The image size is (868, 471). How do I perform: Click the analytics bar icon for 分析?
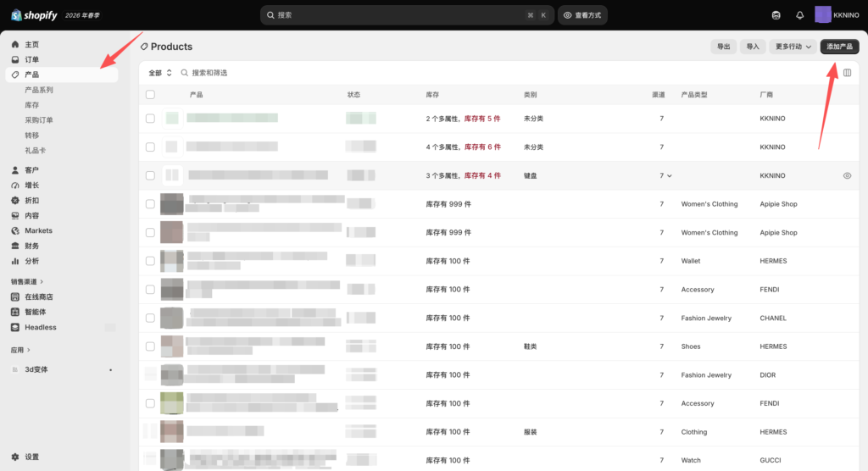pyautogui.click(x=15, y=261)
